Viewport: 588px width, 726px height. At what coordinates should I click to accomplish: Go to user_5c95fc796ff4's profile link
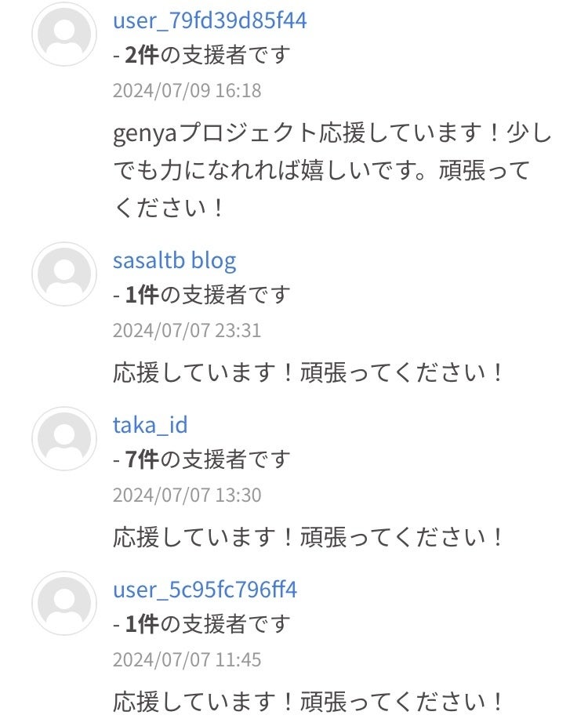point(205,589)
